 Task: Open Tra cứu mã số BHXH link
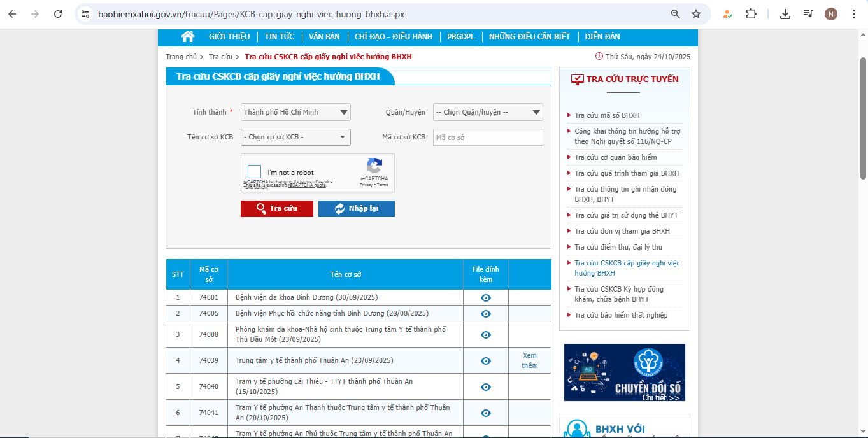(x=607, y=115)
